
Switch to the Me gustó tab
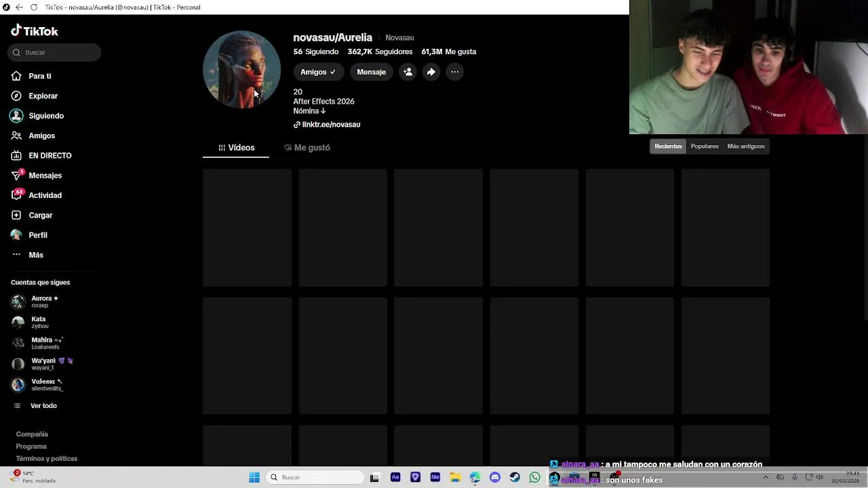[x=307, y=148]
